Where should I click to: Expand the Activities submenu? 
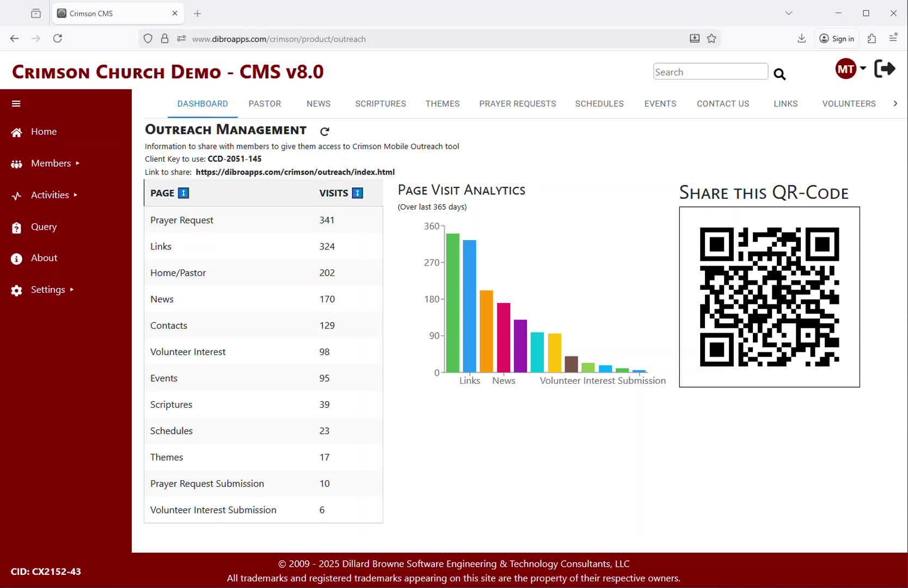tap(50, 195)
